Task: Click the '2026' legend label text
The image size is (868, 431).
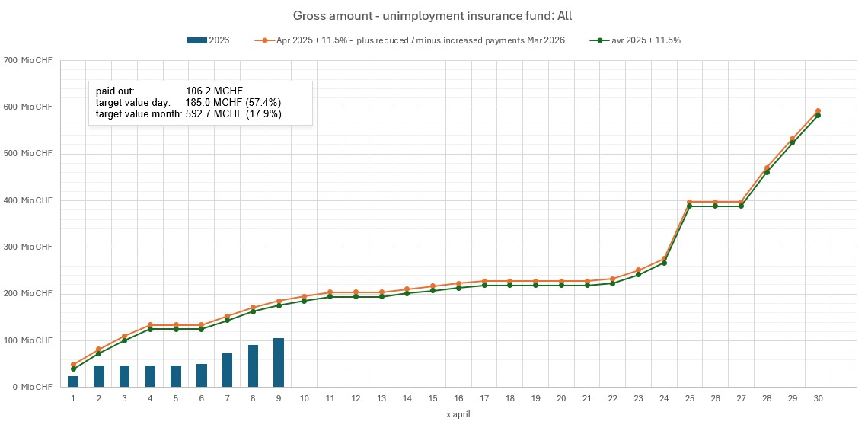Action: pyautogui.click(x=219, y=40)
